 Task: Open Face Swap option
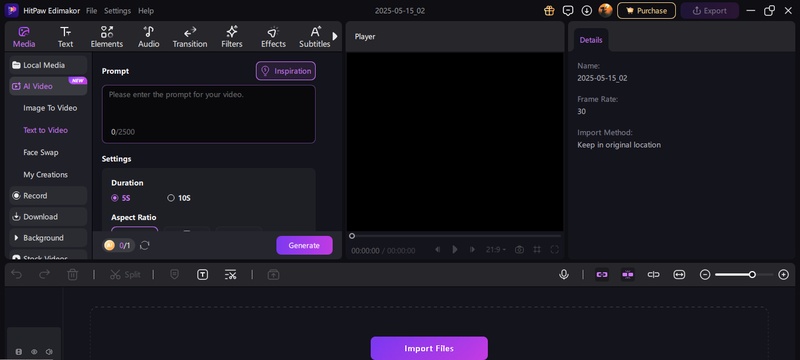click(41, 152)
